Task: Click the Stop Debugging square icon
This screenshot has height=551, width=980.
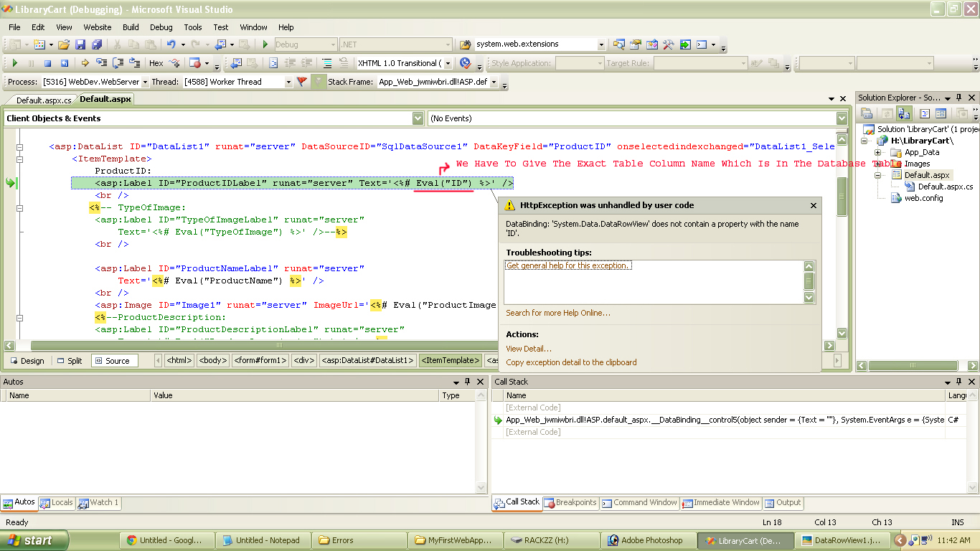Action: [x=46, y=62]
